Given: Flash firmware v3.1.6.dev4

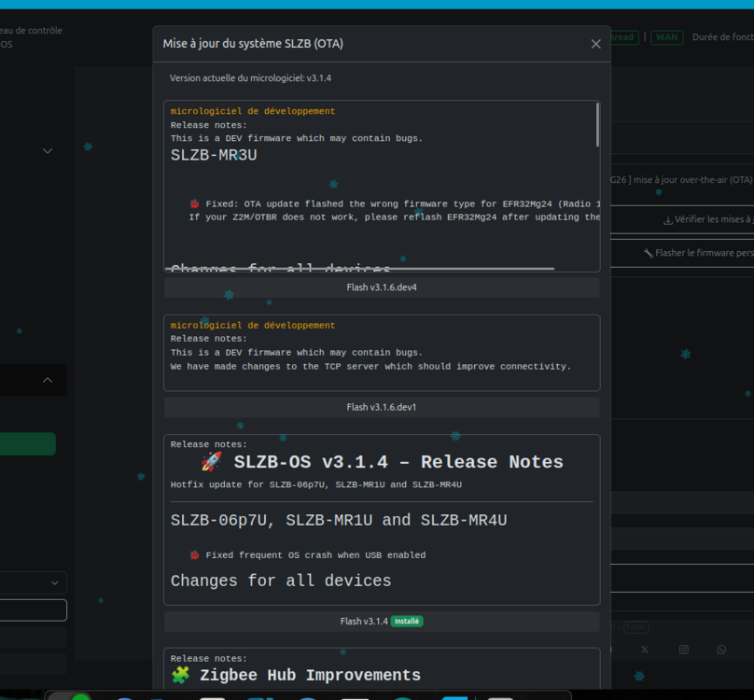Looking at the screenshot, I should pyautogui.click(x=382, y=287).
